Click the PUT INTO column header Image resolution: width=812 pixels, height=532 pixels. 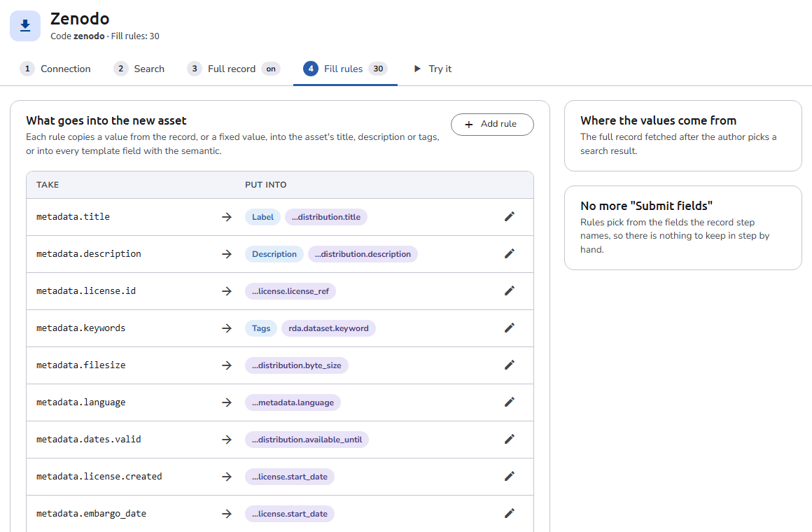266,185
